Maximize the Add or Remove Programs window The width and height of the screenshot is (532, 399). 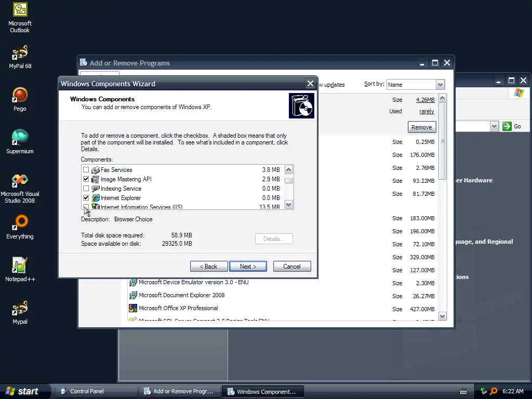(x=435, y=63)
